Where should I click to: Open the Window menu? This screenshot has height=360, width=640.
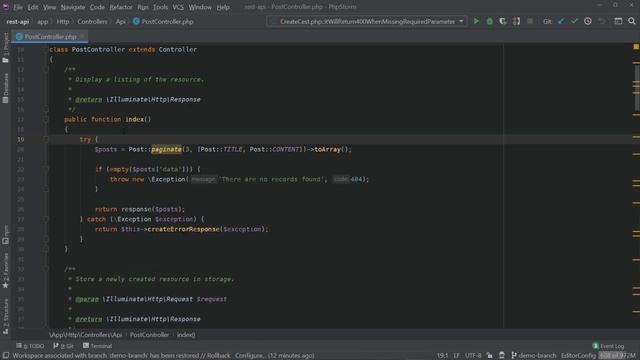[x=200, y=7]
